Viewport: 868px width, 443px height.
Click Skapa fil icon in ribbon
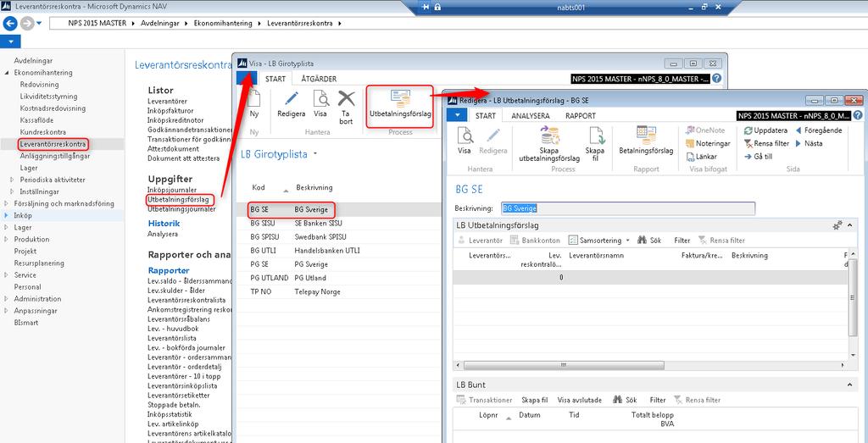click(x=596, y=136)
